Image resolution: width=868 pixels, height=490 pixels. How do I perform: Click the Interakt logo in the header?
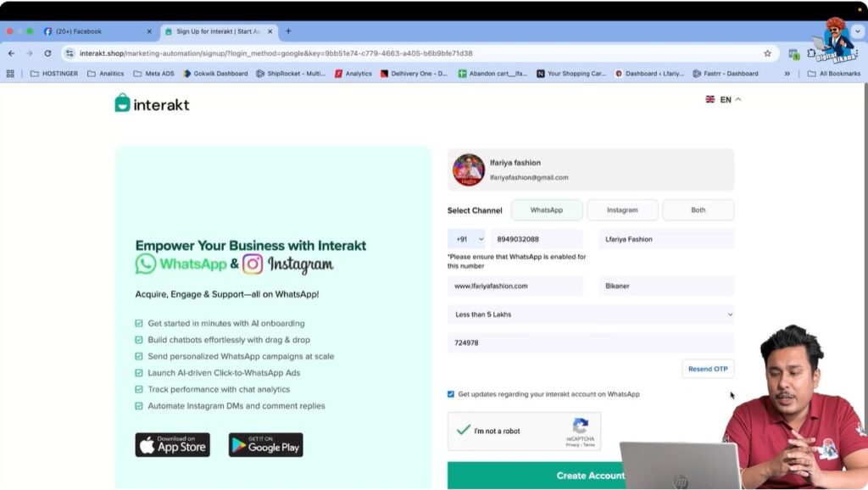[x=151, y=103]
